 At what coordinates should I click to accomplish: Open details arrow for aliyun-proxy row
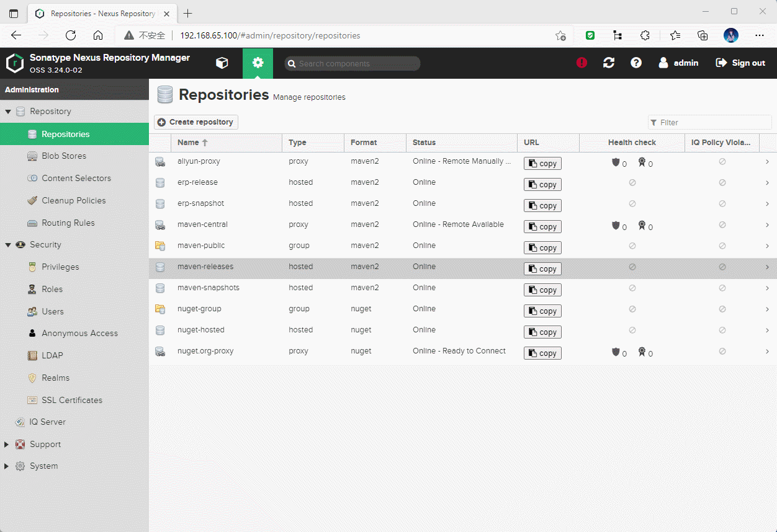[x=768, y=162]
